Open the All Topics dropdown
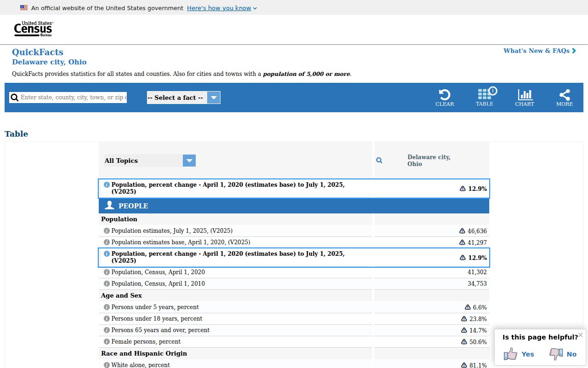The image size is (588, 368). pyautogui.click(x=150, y=161)
